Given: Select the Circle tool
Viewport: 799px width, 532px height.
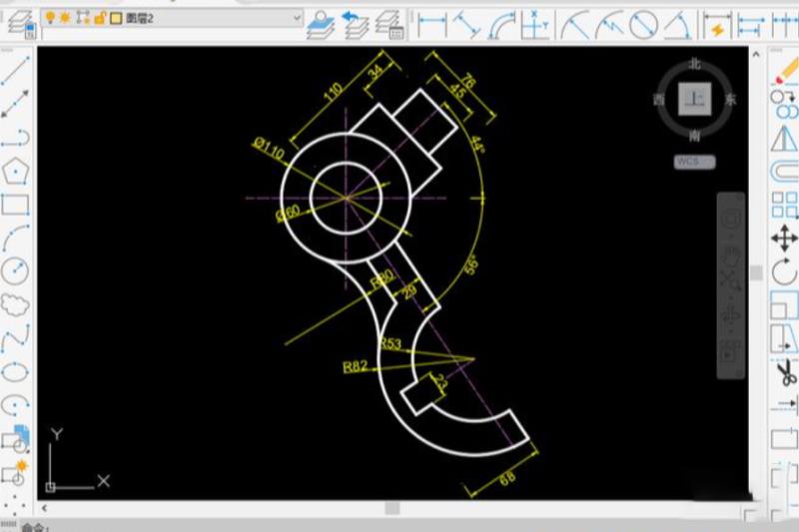Looking at the screenshot, I should 15,270.
